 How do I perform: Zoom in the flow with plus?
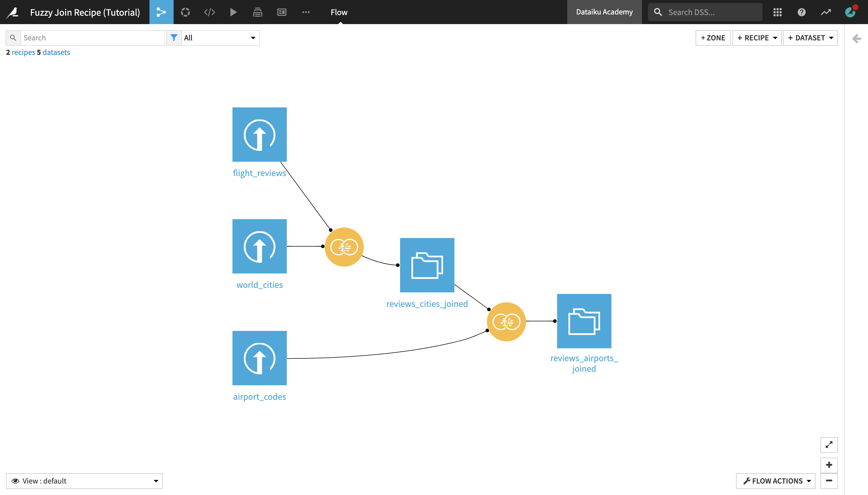tap(829, 465)
